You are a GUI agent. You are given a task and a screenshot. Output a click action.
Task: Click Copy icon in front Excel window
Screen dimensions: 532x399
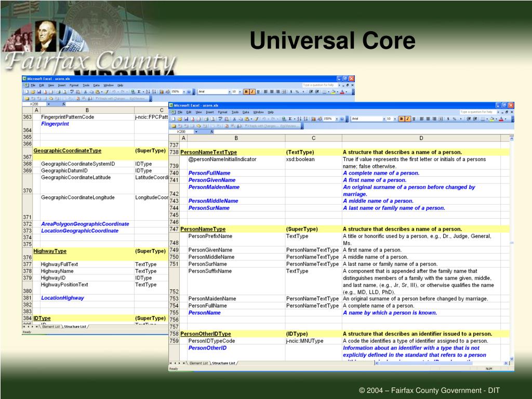(241, 119)
